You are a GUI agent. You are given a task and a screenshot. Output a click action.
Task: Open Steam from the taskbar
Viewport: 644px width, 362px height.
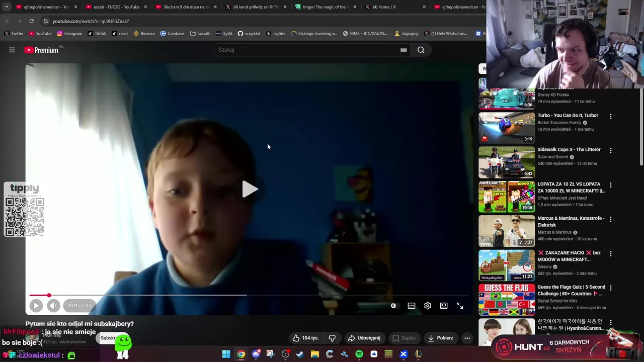pyautogui.click(x=300, y=354)
